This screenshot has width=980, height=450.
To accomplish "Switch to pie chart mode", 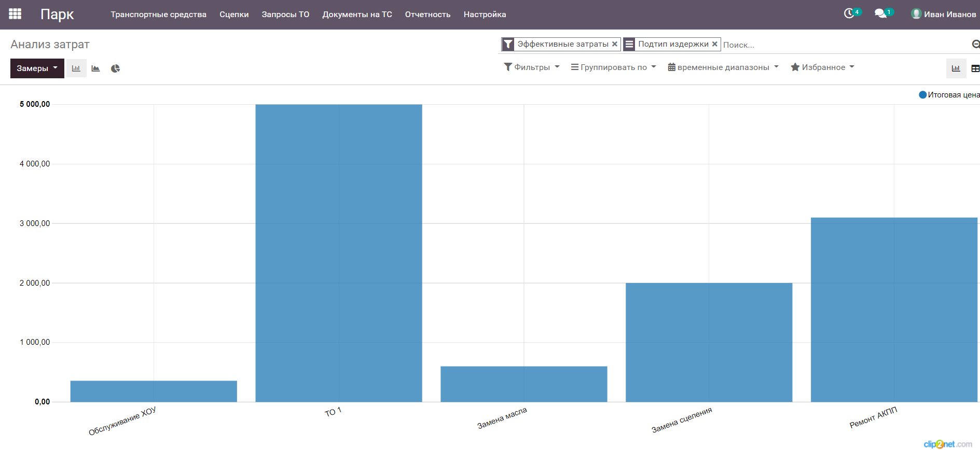I will 115,68.
